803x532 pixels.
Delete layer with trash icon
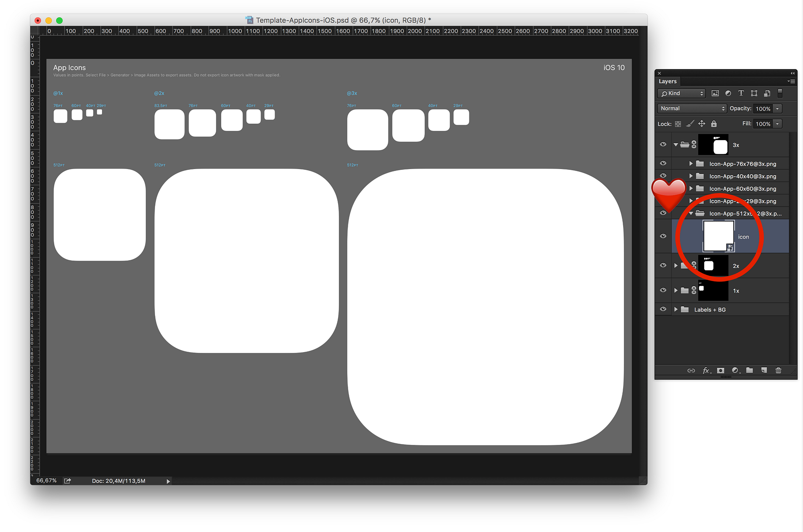pyautogui.click(x=779, y=370)
